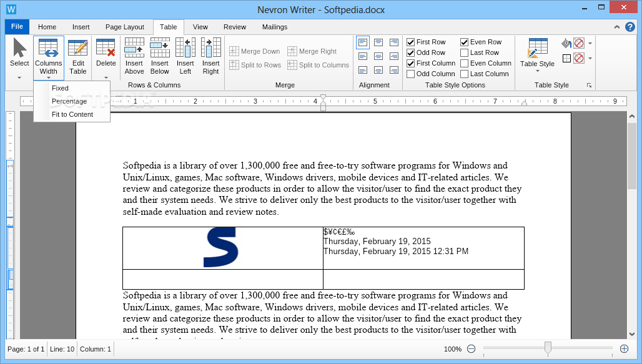The height and width of the screenshot is (364, 642).
Task: Align cell content bottom left
Action: click(x=363, y=70)
